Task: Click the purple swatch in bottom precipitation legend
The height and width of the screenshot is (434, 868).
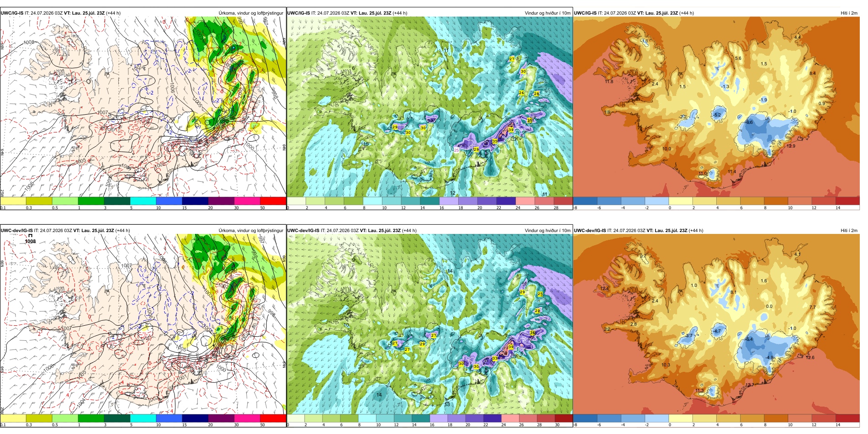Action: [x=221, y=418]
